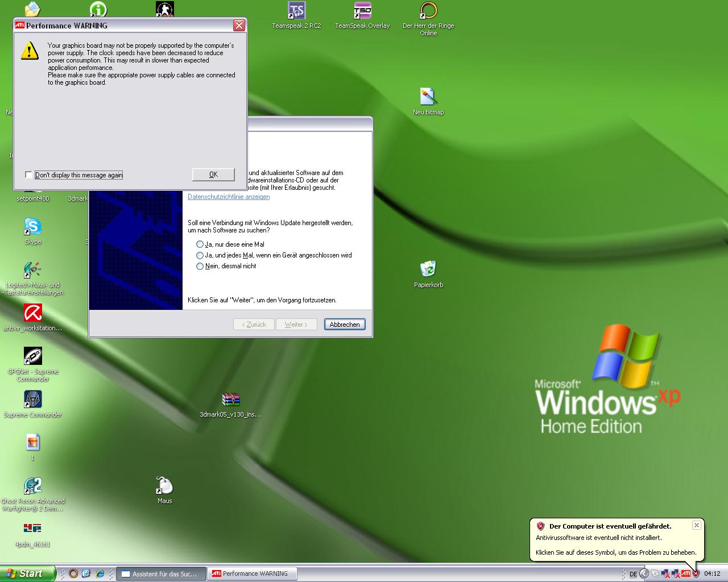Click the clock showing 04:12
The height and width of the screenshot is (582, 728).
(712, 574)
